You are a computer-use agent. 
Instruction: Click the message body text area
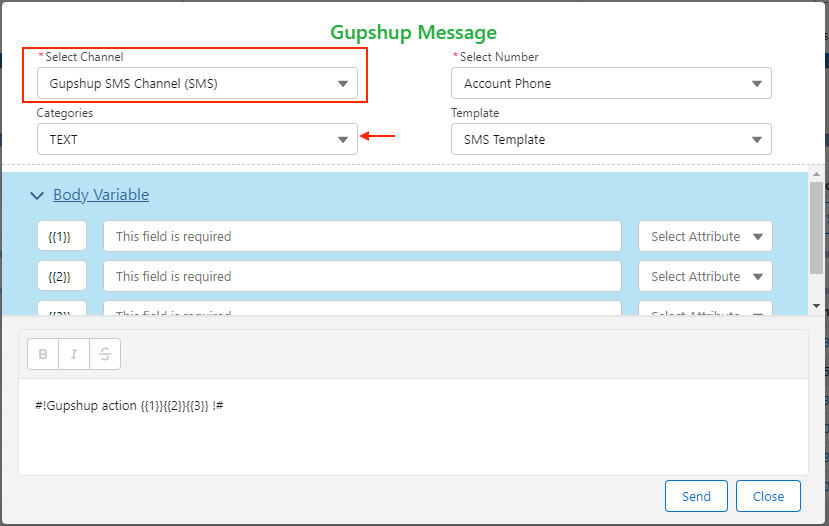point(413,427)
